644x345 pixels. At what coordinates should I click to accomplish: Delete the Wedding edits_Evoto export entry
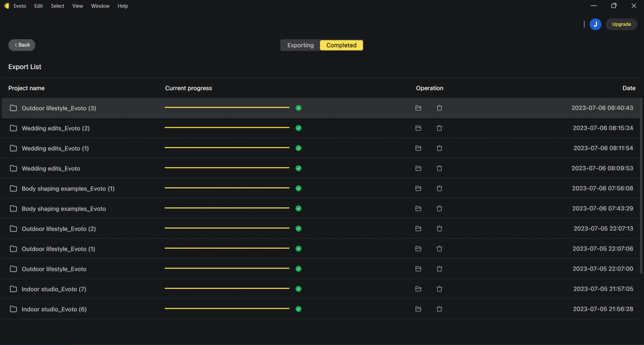pos(439,168)
